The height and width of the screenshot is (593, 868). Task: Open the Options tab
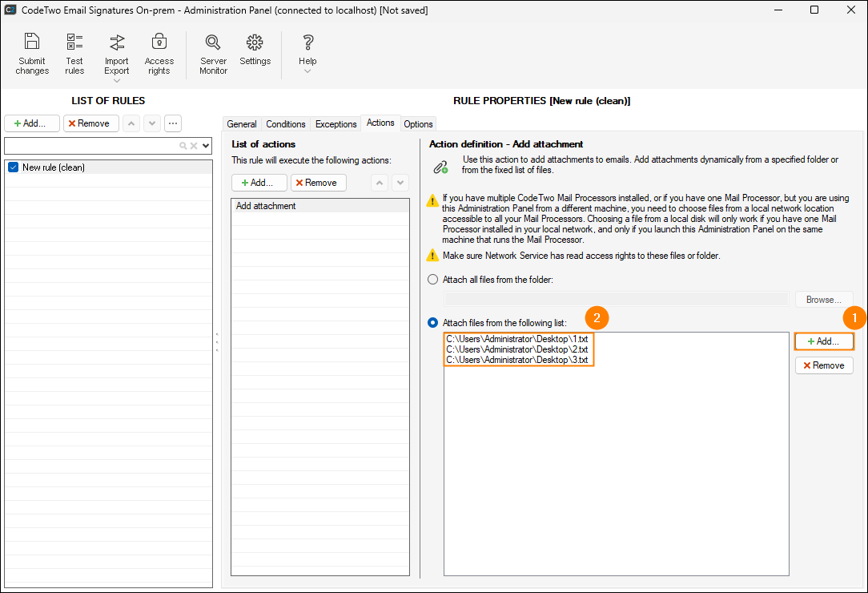(x=418, y=124)
